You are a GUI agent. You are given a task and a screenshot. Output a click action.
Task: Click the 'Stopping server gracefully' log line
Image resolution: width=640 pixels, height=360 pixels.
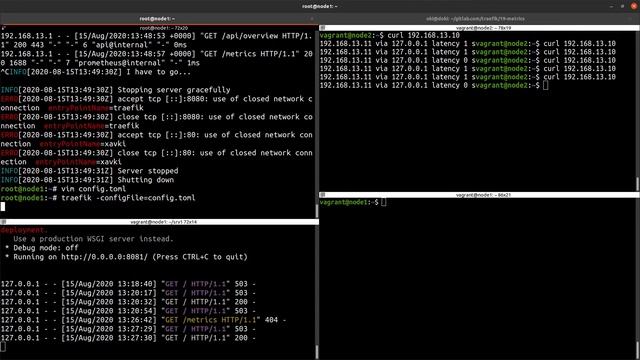coord(116,90)
